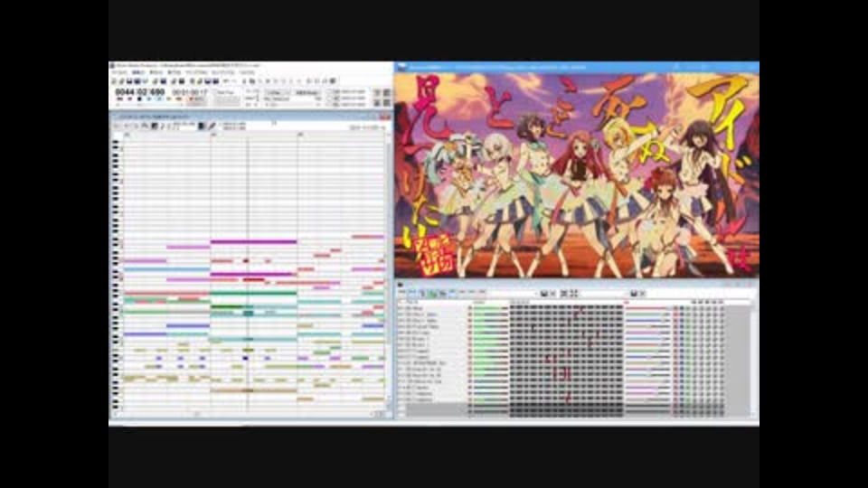Image resolution: width=868 pixels, height=488 pixels.
Task: Click the song position counter 0044:02:690
Action: pyautogui.click(x=140, y=91)
